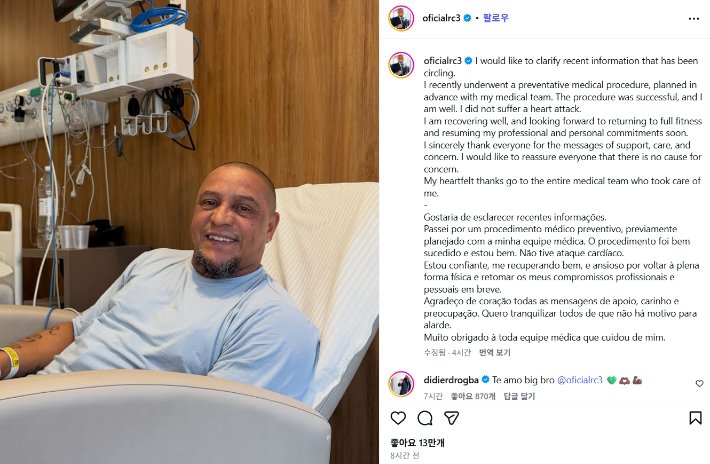Click the verified badge next to header username
This screenshot has height=464, width=710.
coord(467,18)
